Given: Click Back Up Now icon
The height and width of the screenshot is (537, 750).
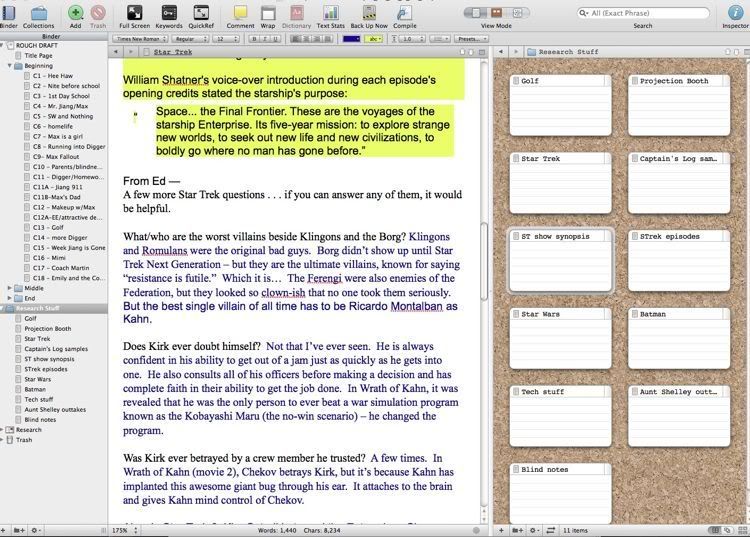Looking at the screenshot, I should (369, 13).
